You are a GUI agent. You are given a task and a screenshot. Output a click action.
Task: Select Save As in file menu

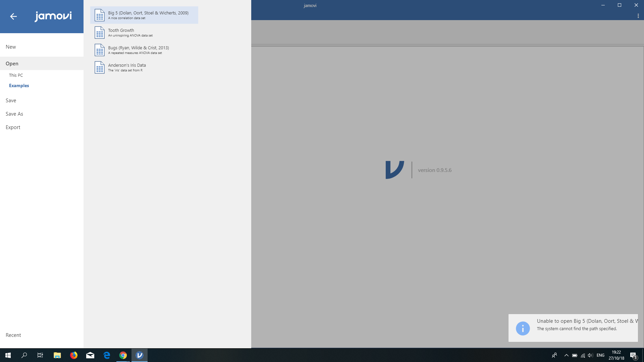tap(42, 114)
